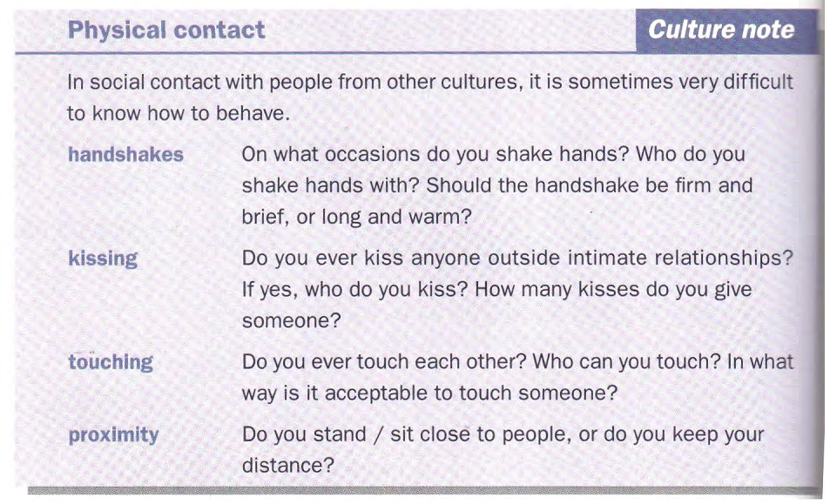Click 'way is it acceptable to touch someone?'

(429, 393)
